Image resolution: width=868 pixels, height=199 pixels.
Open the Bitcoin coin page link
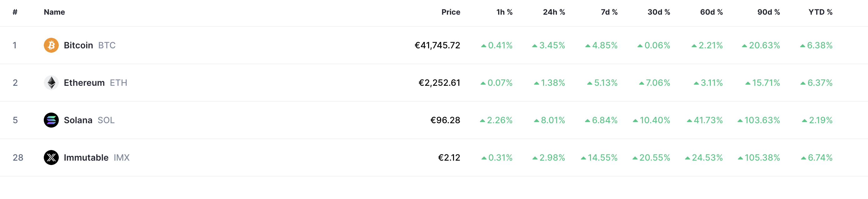[79, 45]
